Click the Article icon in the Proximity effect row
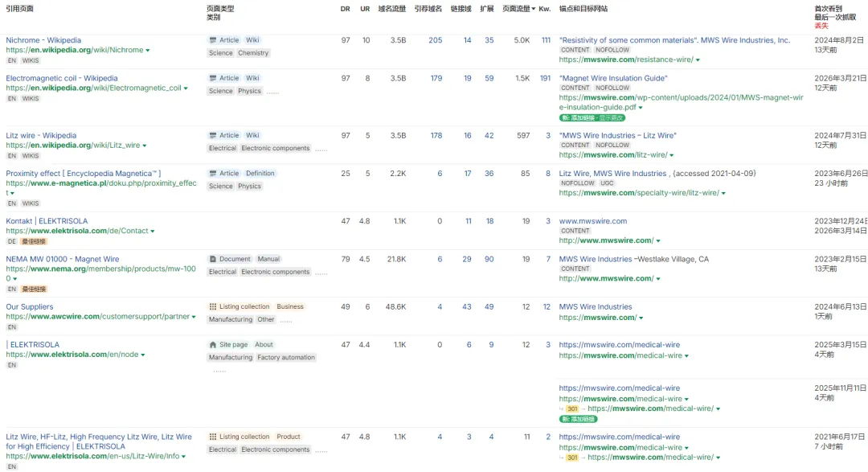Viewport: 868px width, 472px height. [x=212, y=174]
